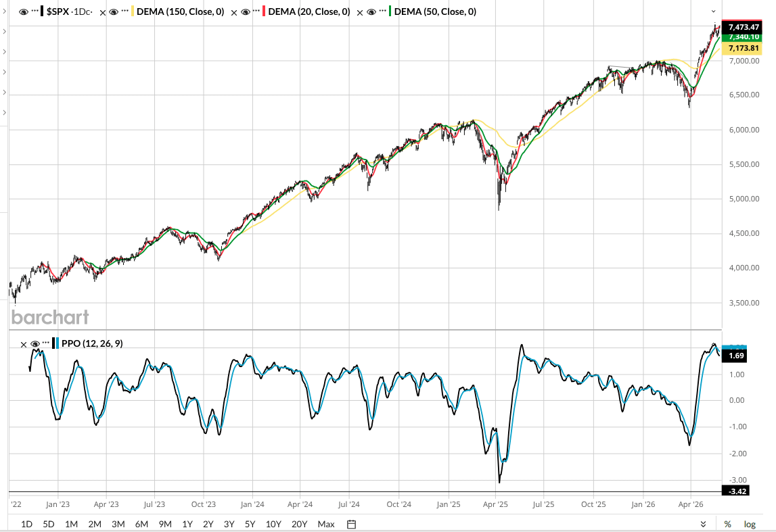Open the three-dot options for DEMA 20
This screenshot has height=532, width=776.
pyautogui.click(x=256, y=11)
